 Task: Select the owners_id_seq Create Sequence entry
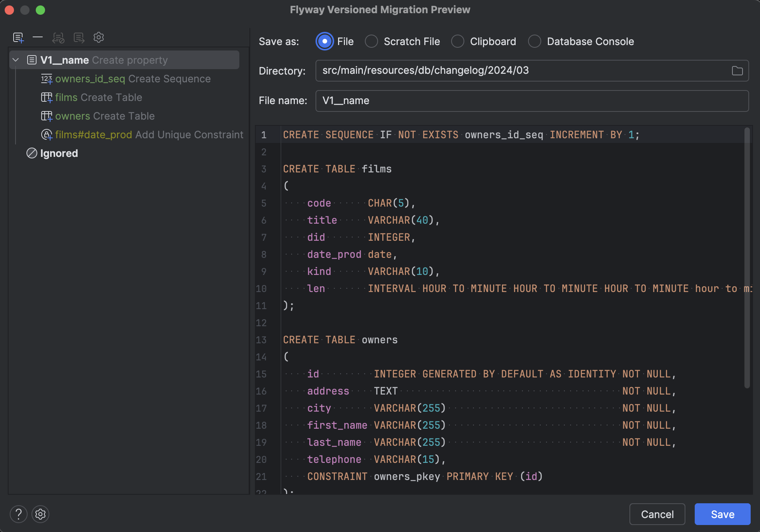[133, 79]
